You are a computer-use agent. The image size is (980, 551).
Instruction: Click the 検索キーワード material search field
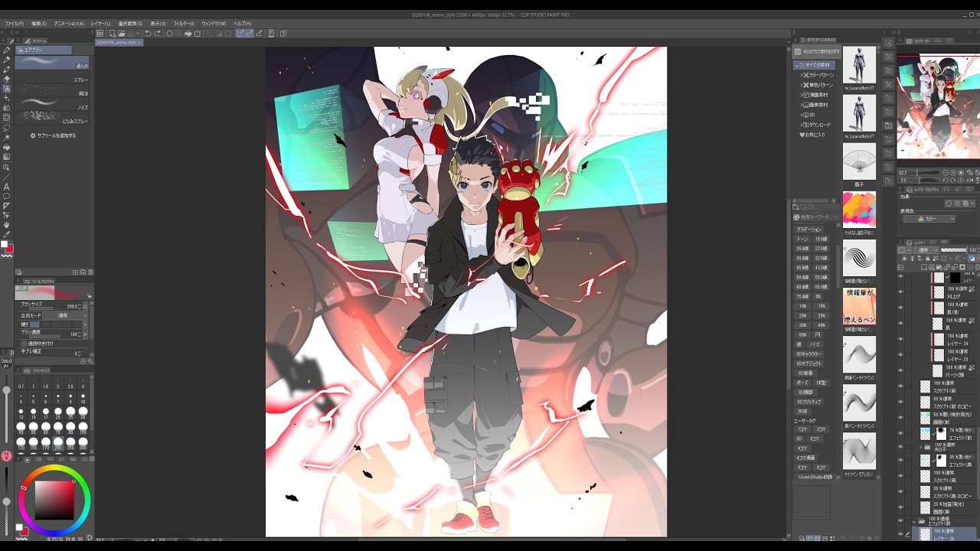(x=816, y=217)
